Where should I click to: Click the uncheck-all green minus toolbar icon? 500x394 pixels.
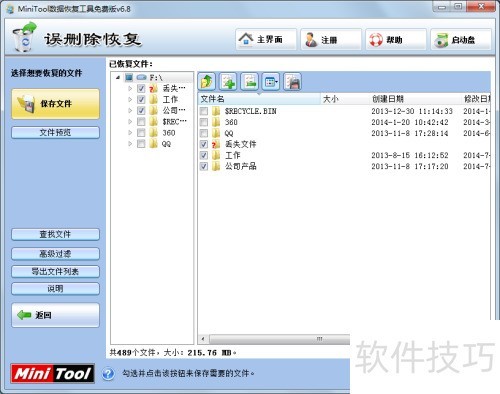click(x=250, y=82)
